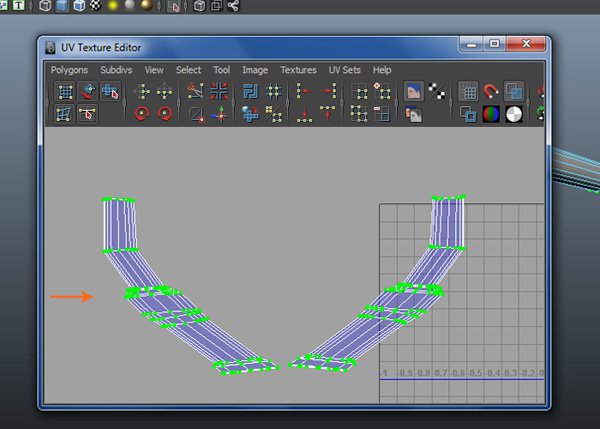The height and width of the screenshot is (429, 600).
Task: Open the Help menu in UV Editor
Action: tap(382, 70)
